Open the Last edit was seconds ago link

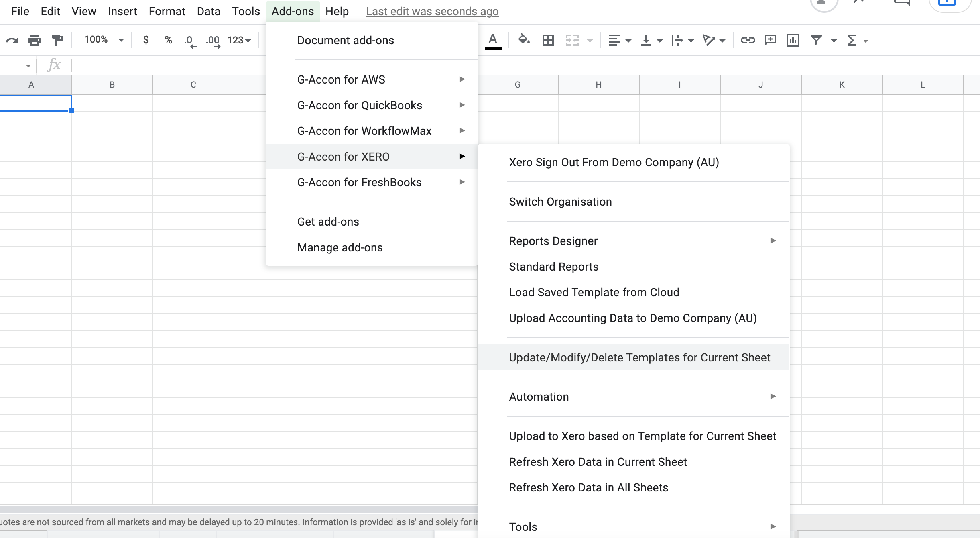(432, 12)
